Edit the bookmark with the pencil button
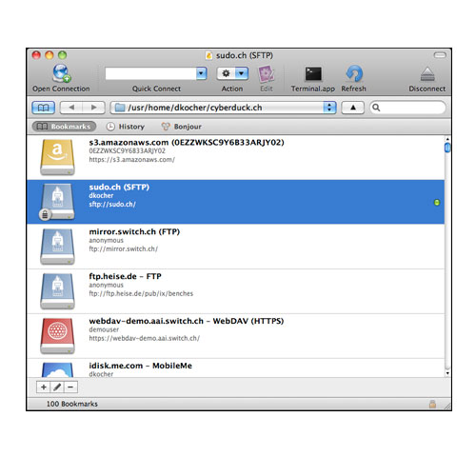This screenshot has width=476, height=457. 57,387
